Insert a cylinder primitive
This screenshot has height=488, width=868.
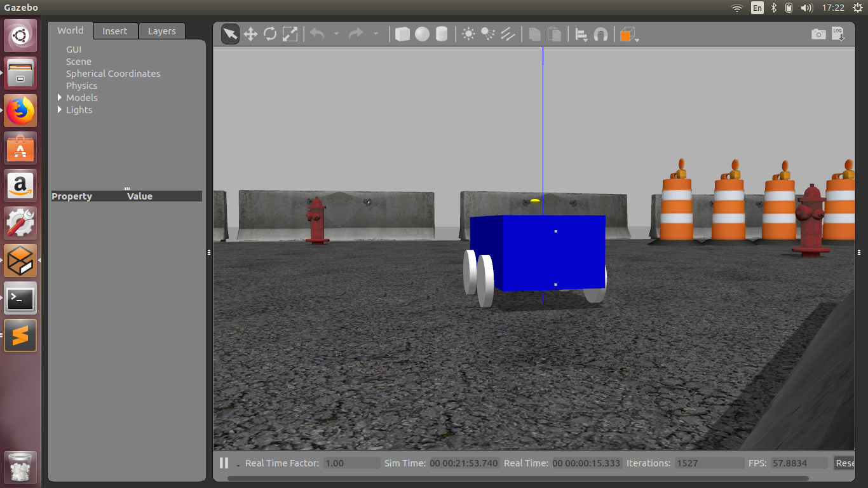pyautogui.click(x=441, y=34)
